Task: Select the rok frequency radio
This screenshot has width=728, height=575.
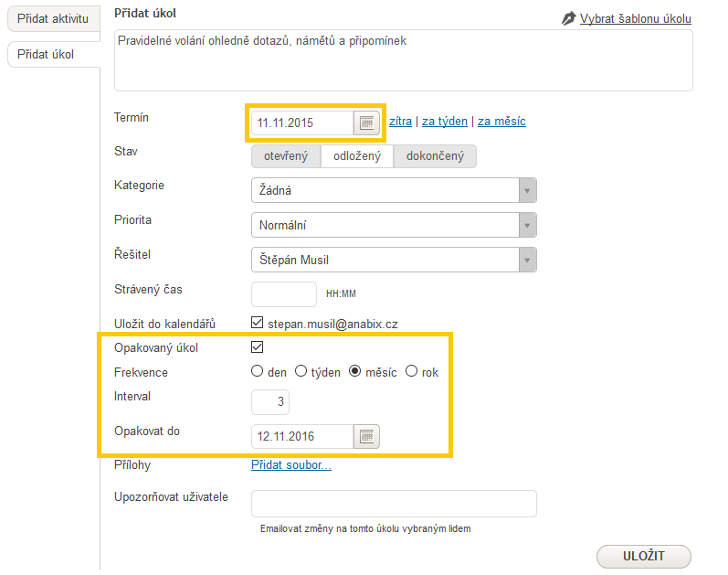Action: [x=411, y=371]
